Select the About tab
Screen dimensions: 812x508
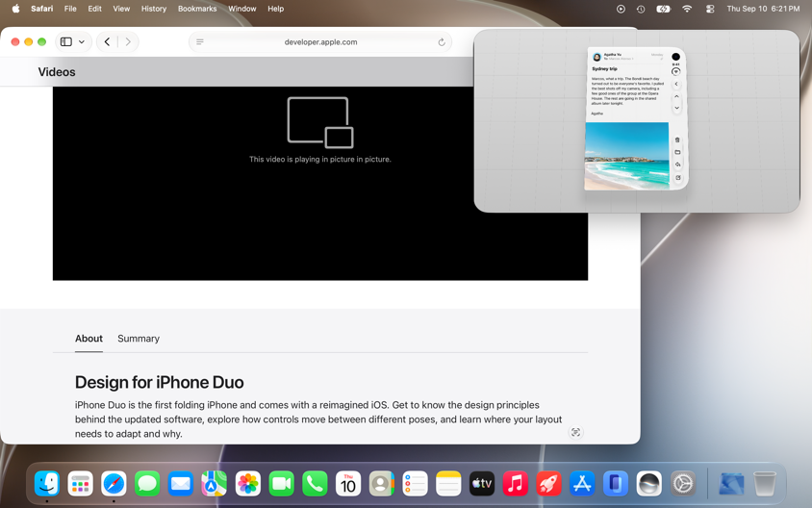(x=89, y=338)
